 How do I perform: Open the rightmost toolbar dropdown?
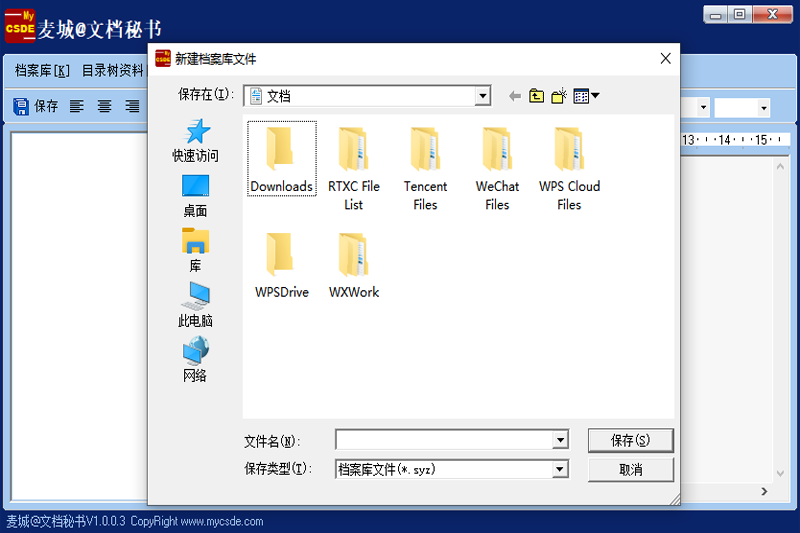click(x=763, y=108)
